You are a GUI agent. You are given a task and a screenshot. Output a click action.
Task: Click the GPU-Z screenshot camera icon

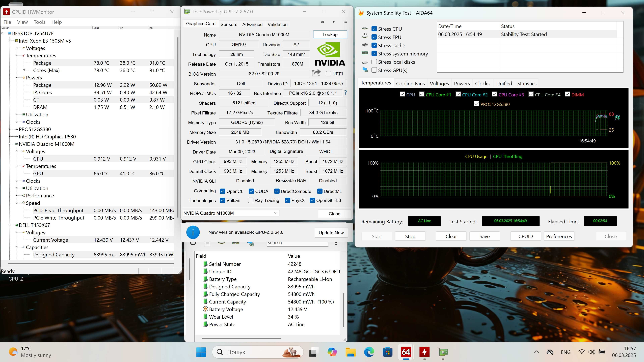[323, 22]
